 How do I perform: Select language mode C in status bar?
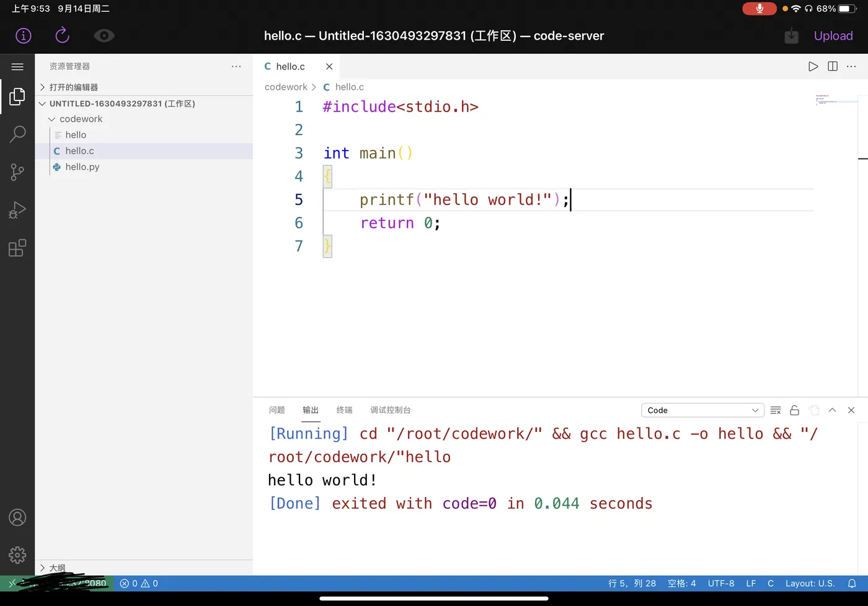point(771,583)
